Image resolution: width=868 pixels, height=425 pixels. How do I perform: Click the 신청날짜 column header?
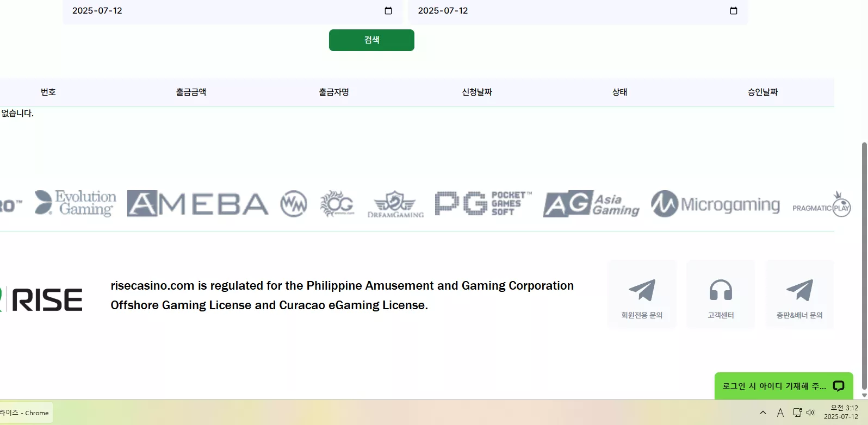[x=477, y=92]
